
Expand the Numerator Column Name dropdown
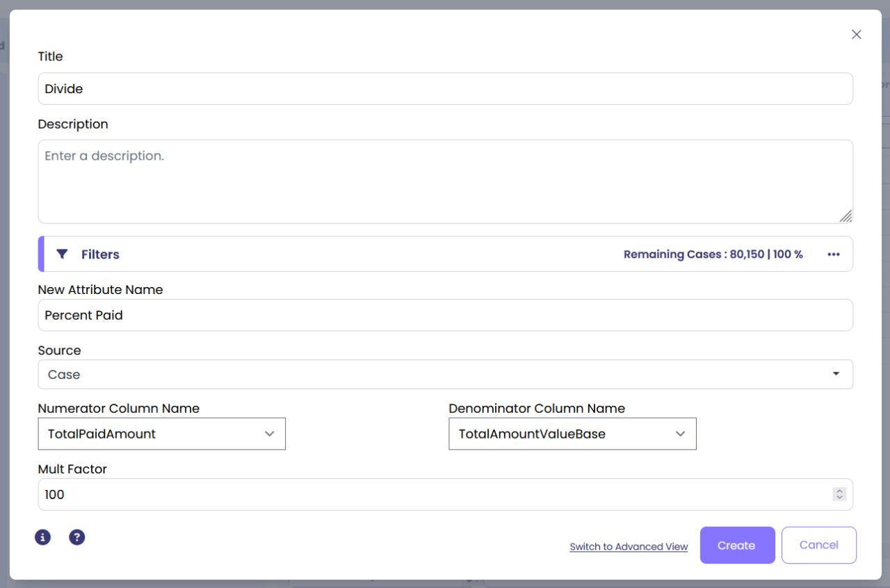[161, 434]
